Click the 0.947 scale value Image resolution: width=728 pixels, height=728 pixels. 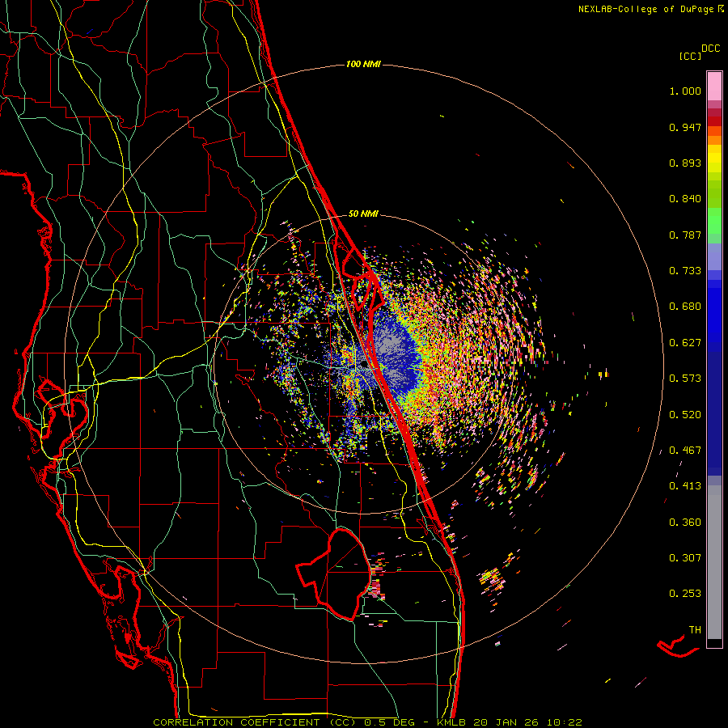tap(685, 127)
